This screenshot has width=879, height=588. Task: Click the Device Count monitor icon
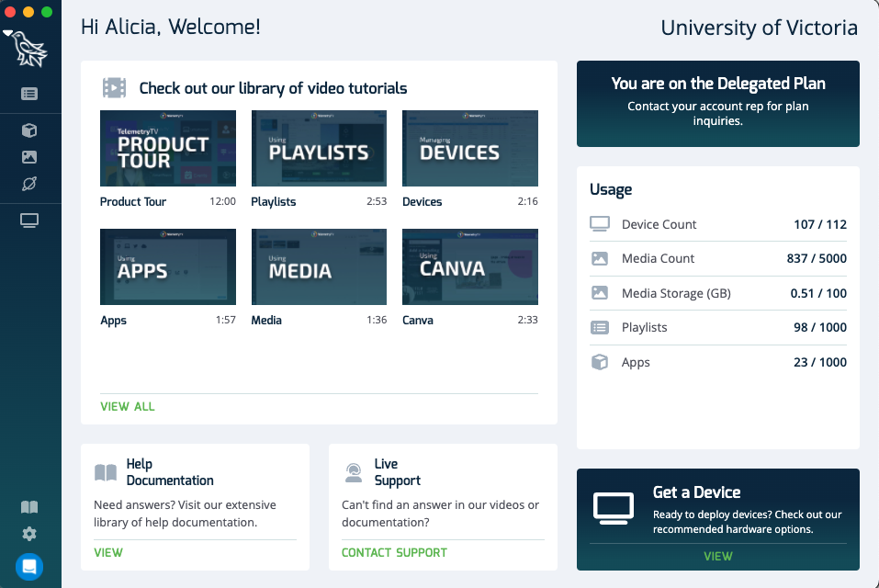(600, 224)
